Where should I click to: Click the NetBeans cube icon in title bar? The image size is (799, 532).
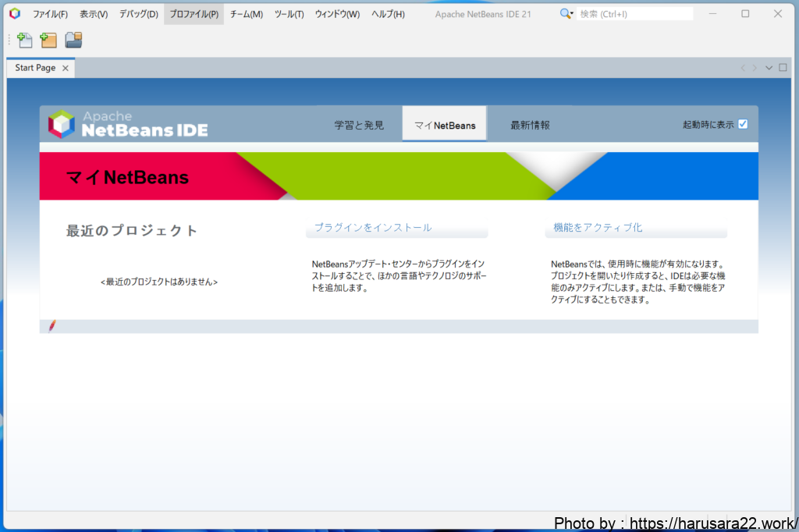14,14
